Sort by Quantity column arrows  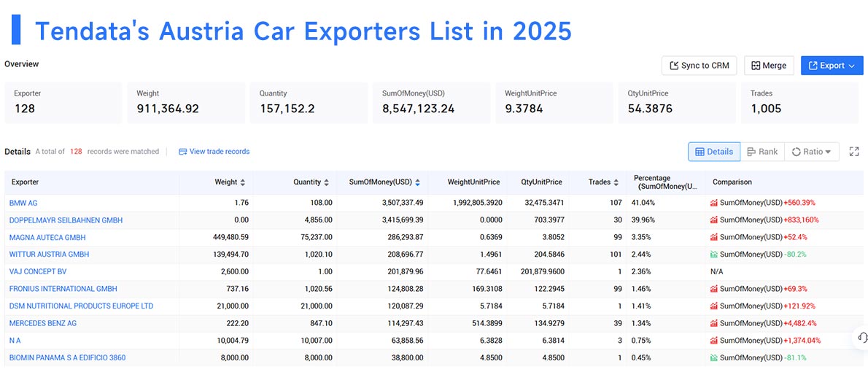(327, 182)
